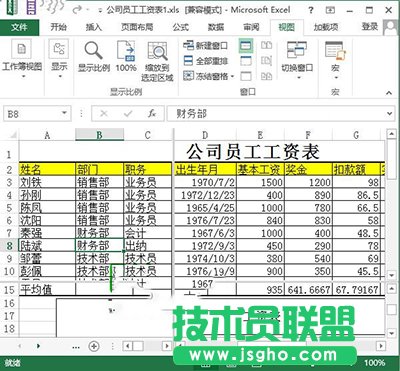Select cell with date 1972/12/23
Screen dimensions: 400x371
(x=205, y=195)
